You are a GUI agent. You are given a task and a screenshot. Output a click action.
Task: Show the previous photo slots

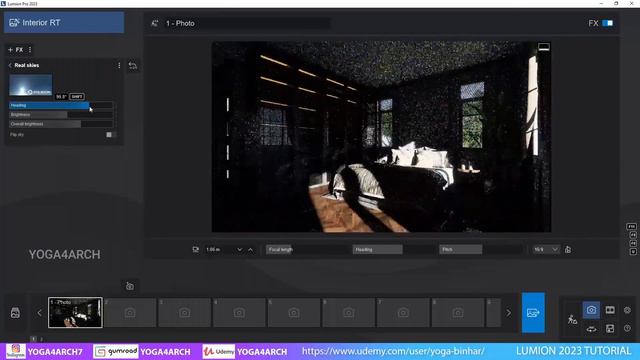coord(40,313)
